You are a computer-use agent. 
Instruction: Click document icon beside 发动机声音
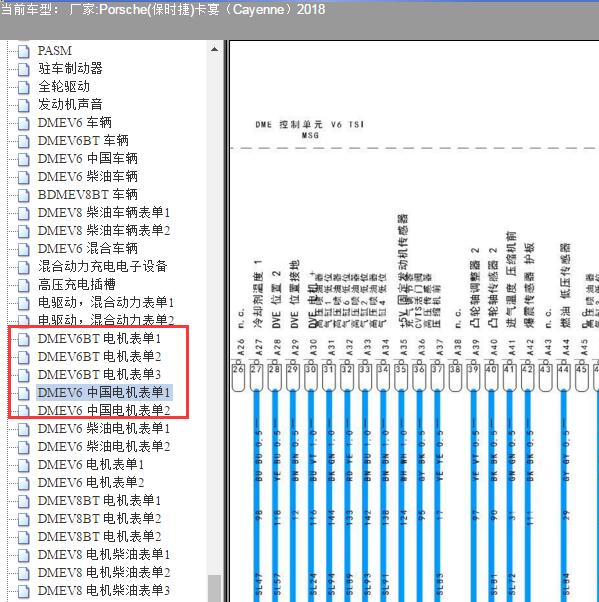(23, 105)
